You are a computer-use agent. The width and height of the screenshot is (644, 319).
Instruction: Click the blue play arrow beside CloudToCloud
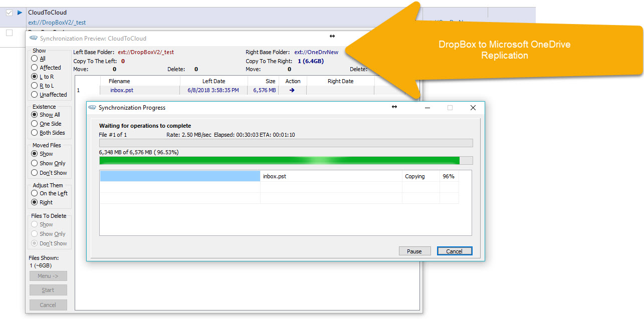(x=20, y=13)
